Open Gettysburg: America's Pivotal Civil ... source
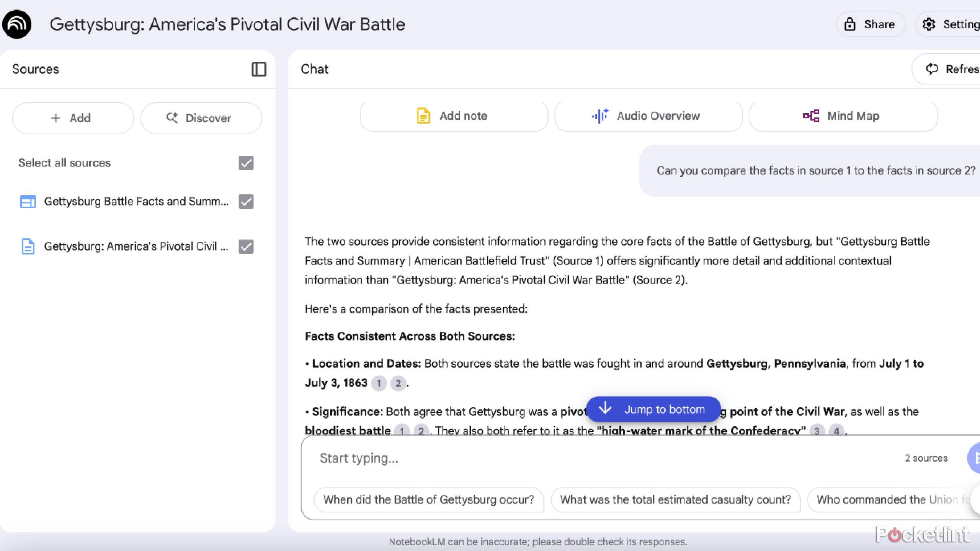 (x=136, y=246)
